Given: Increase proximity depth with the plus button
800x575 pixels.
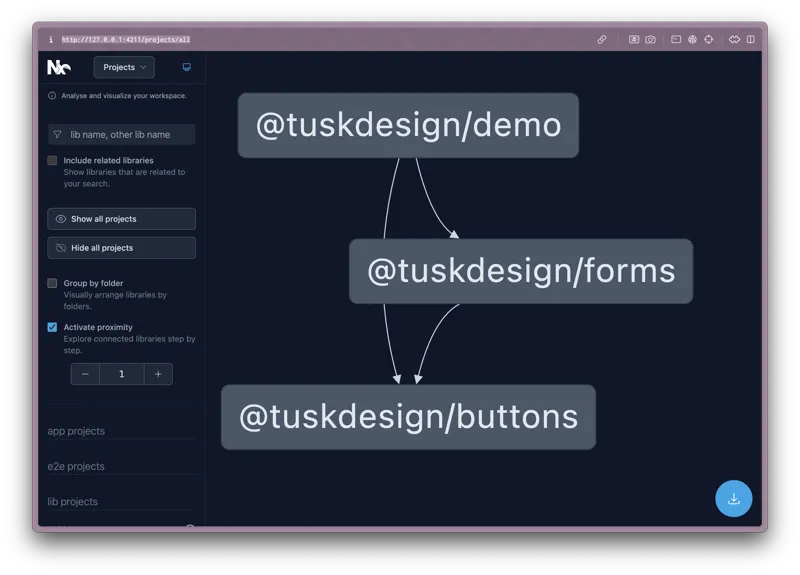Looking at the screenshot, I should click(x=158, y=374).
